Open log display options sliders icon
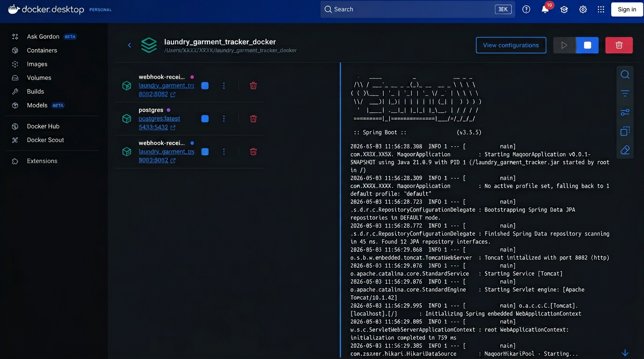Image resolution: width=644 pixels, height=359 pixels. coord(625,112)
